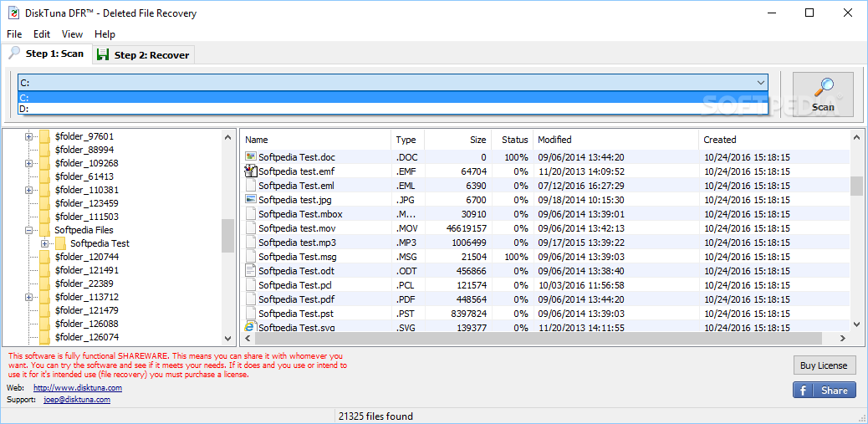Collapse the Softpedia Files tree node
This screenshot has height=424, width=868.
click(28, 230)
